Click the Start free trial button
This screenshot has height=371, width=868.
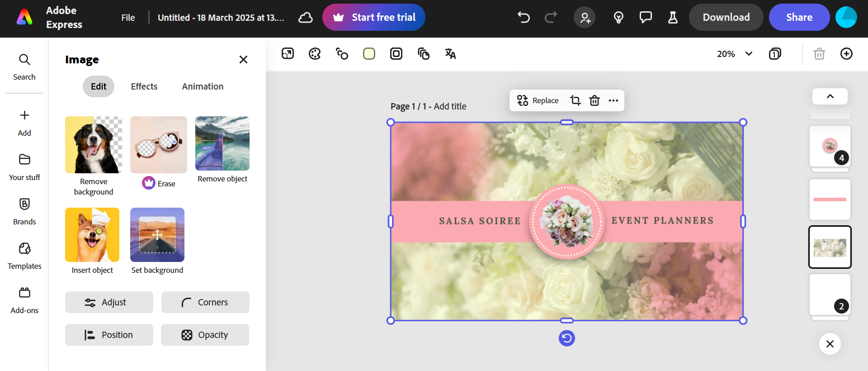point(374,17)
